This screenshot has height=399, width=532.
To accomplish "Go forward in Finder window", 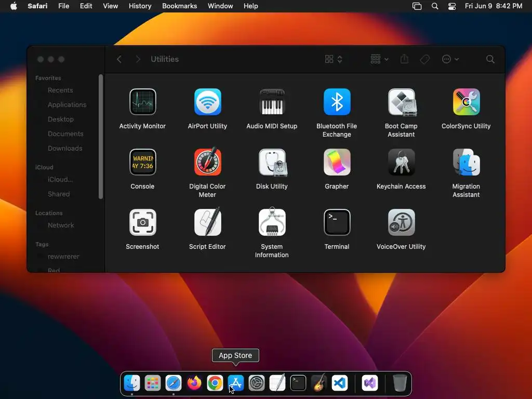I will (x=138, y=59).
